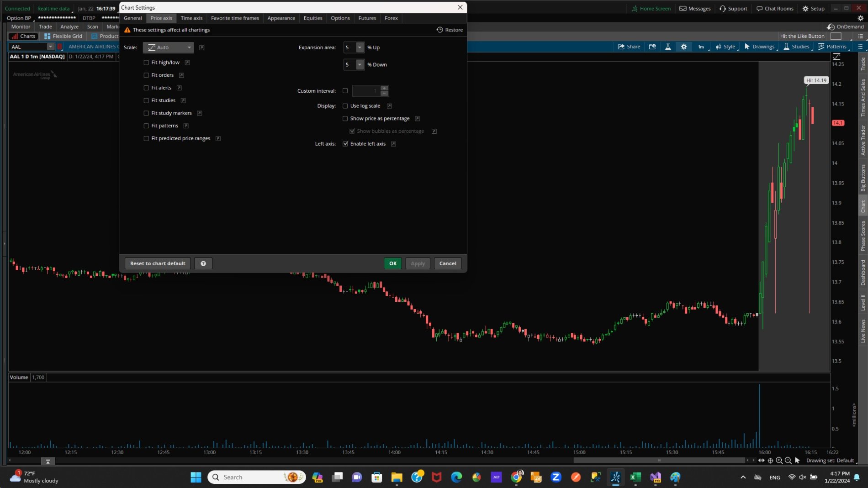Switch to the Appearance tab

point(281,18)
